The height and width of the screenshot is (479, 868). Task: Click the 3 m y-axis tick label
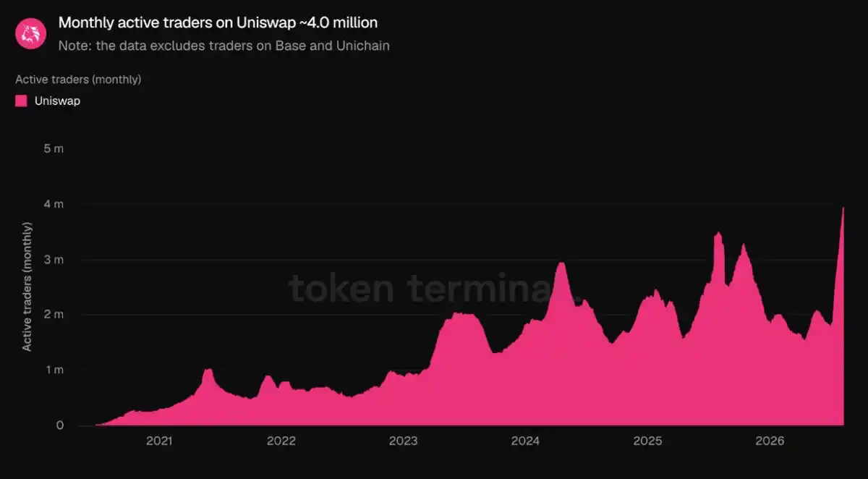point(54,259)
